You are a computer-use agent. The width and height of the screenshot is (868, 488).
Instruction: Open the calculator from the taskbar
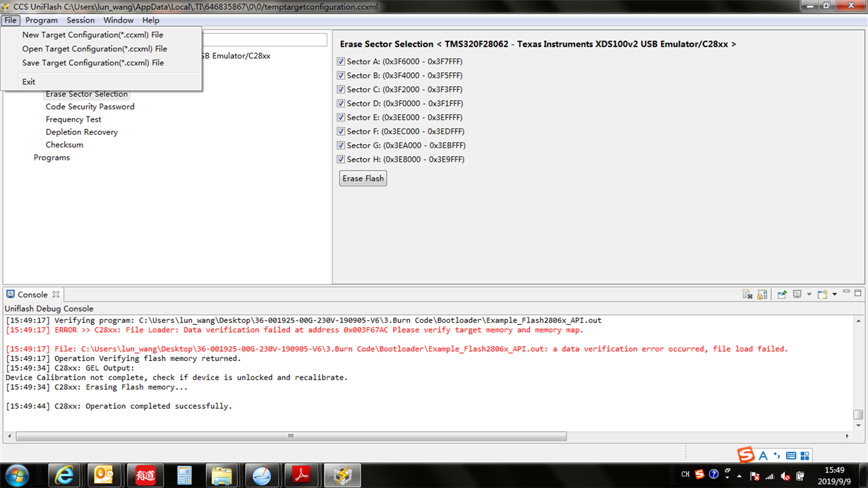coord(184,475)
